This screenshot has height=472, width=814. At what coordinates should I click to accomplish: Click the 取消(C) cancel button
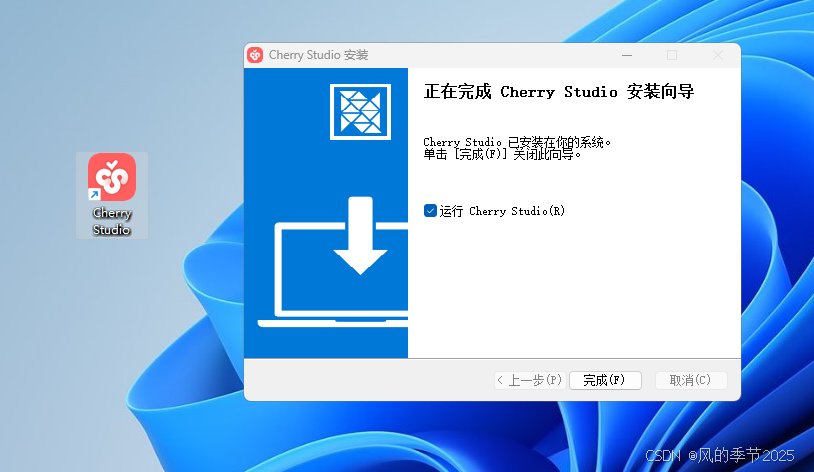691,380
